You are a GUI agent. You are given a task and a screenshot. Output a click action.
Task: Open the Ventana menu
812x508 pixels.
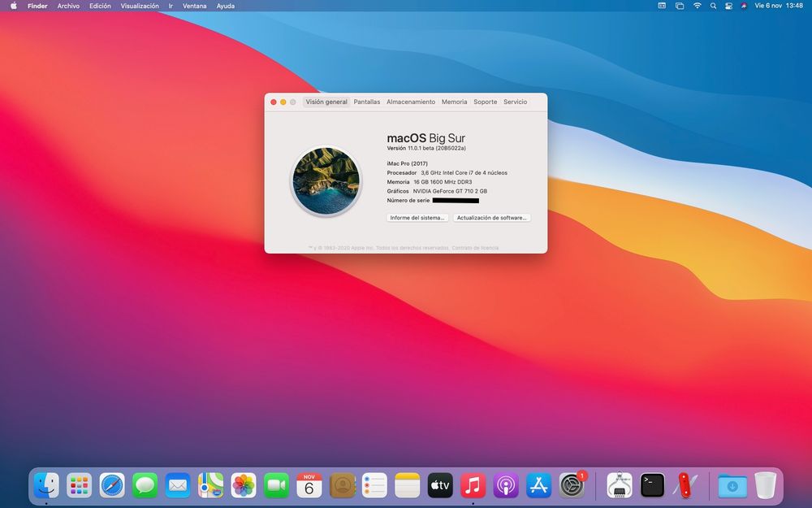coord(195,6)
